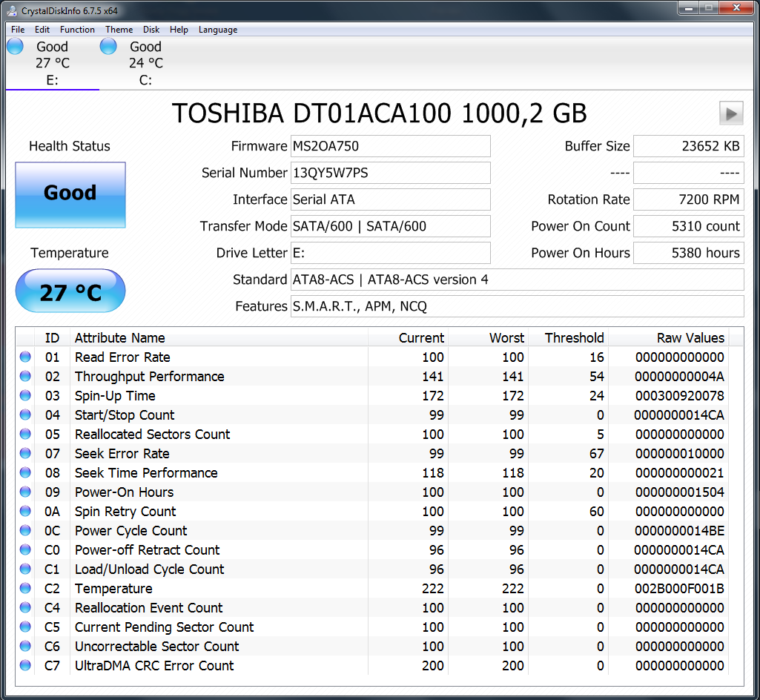Click the TOSHIBA DT01ACA100 1000,2 GB title

(379, 113)
